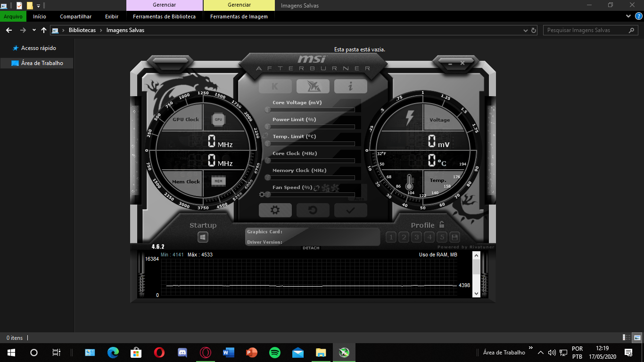Apply Afterburner settings with checkmark button
Viewport: 644px width, 362px height.
tap(350, 210)
